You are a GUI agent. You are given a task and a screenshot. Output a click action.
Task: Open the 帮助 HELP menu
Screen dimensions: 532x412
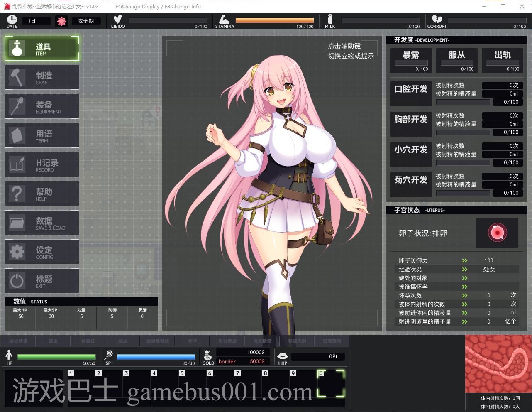(42, 194)
